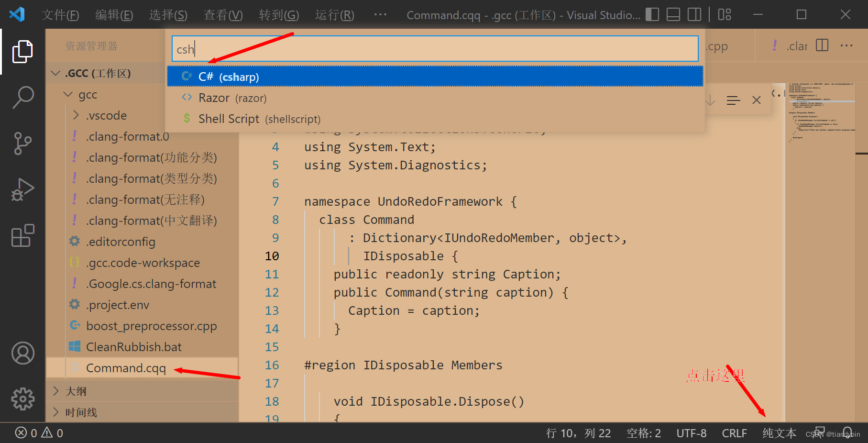
Task: Open the Source Control view
Action: click(22, 143)
